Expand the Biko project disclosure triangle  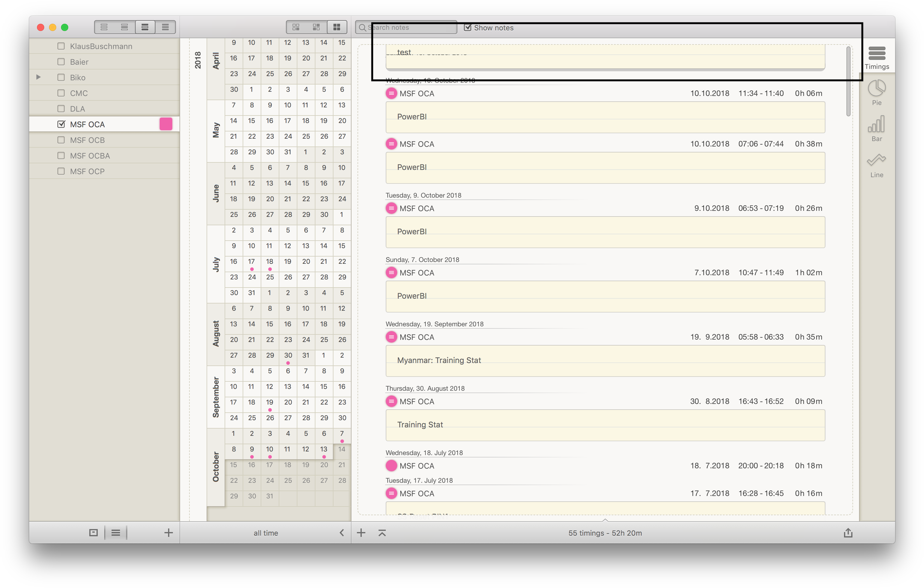click(38, 77)
